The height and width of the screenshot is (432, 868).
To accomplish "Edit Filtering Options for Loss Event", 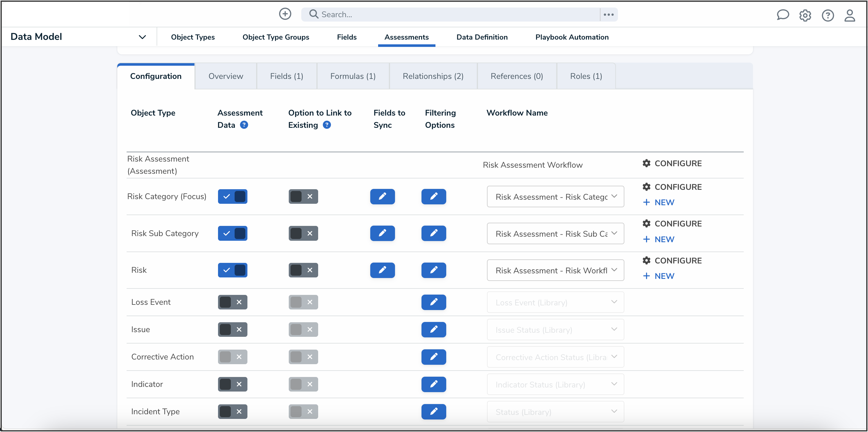I will [x=433, y=302].
